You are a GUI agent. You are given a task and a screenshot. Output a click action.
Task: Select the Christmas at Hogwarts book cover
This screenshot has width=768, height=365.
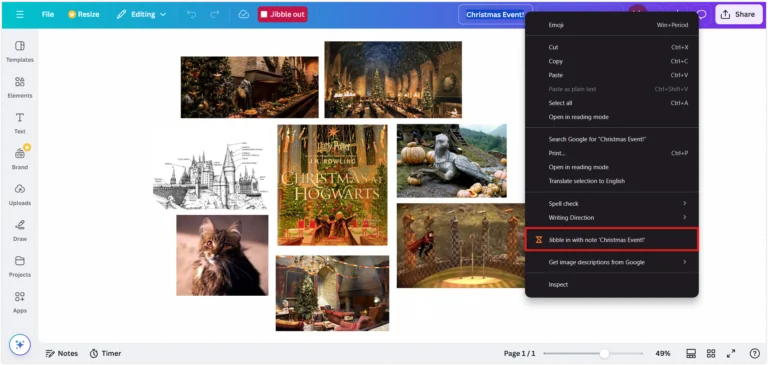332,185
